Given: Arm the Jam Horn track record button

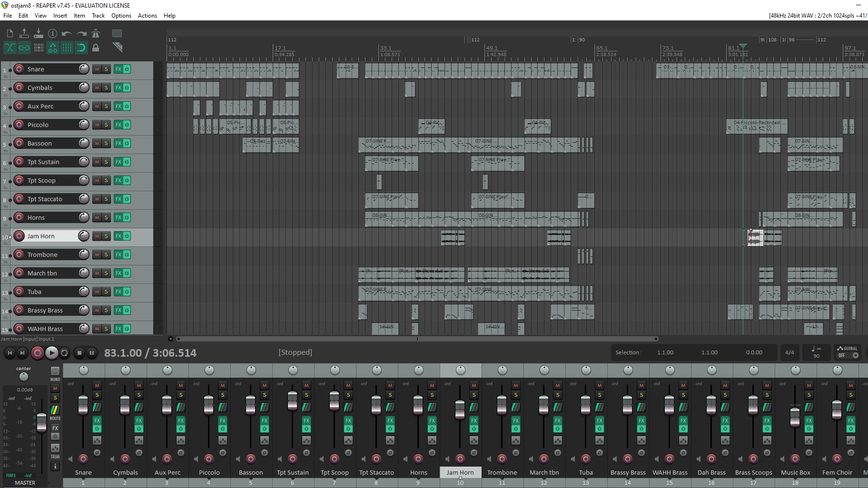Looking at the screenshot, I should 19,236.
